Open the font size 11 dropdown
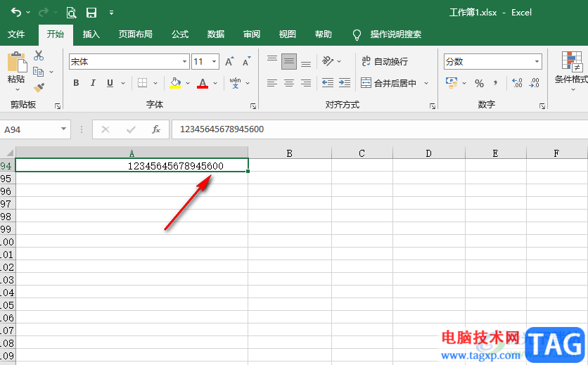The height and width of the screenshot is (365, 588). point(214,61)
